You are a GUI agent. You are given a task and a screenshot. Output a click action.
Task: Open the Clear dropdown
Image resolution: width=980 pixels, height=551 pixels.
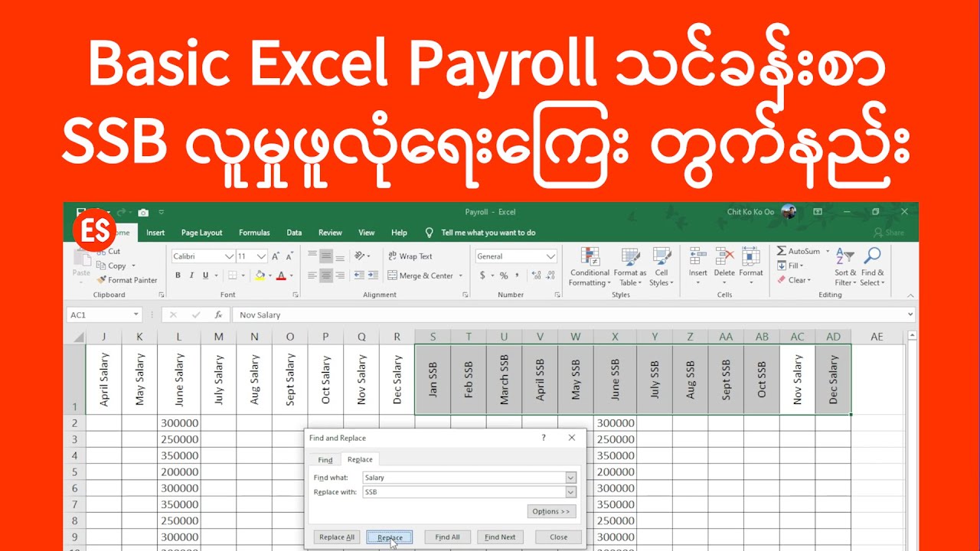(x=794, y=280)
